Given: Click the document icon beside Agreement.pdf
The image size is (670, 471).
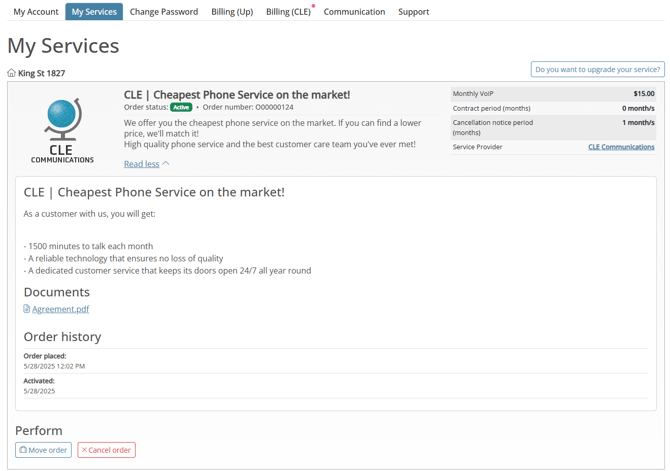Looking at the screenshot, I should click(x=27, y=309).
